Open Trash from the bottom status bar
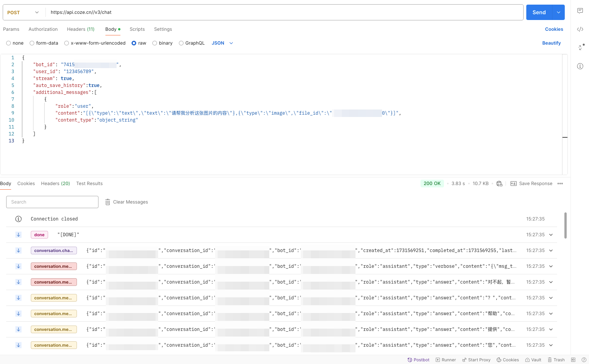Image resolution: width=589 pixels, height=364 pixels. tap(556, 360)
